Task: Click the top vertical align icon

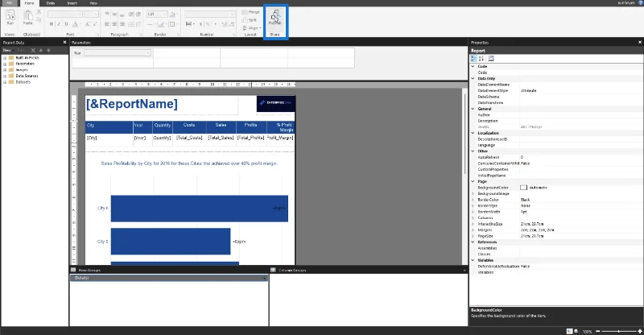Action: [x=107, y=14]
